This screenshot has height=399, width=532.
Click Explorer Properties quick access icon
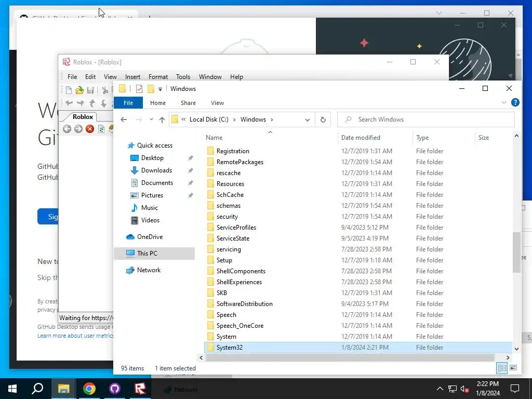click(x=139, y=89)
